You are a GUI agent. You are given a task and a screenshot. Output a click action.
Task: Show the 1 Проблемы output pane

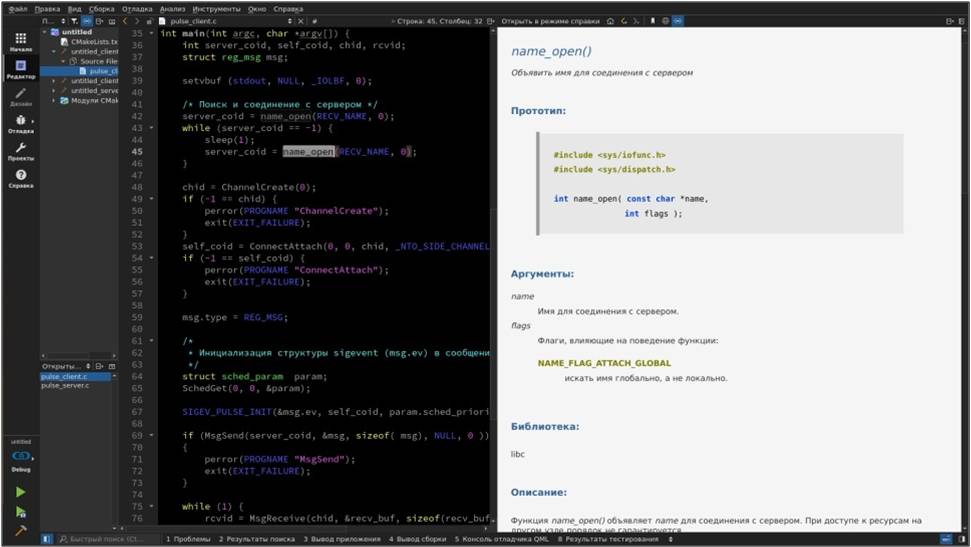click(x=188, y=539)
